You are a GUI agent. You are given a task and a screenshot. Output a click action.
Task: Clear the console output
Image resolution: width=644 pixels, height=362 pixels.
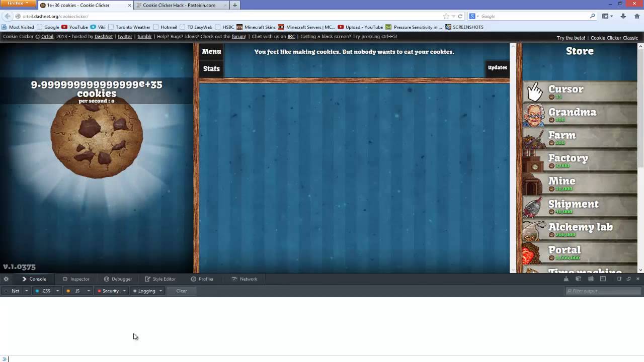182,291
